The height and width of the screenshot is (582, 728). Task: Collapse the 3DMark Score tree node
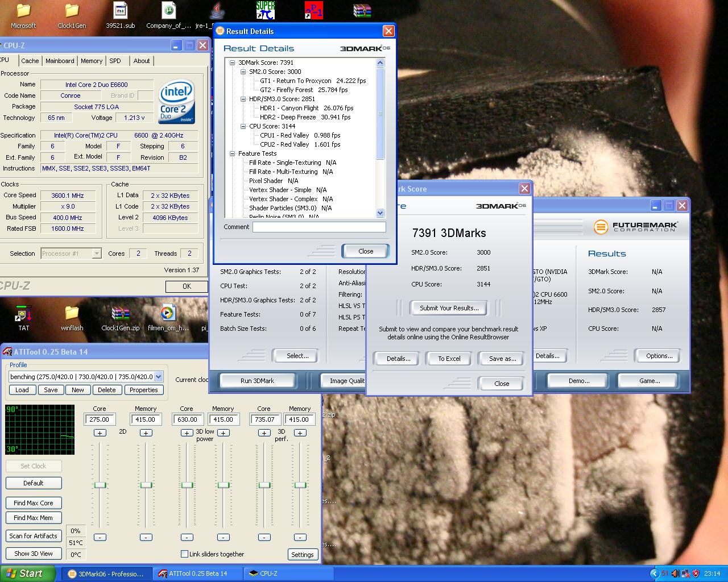coord(232,63)
